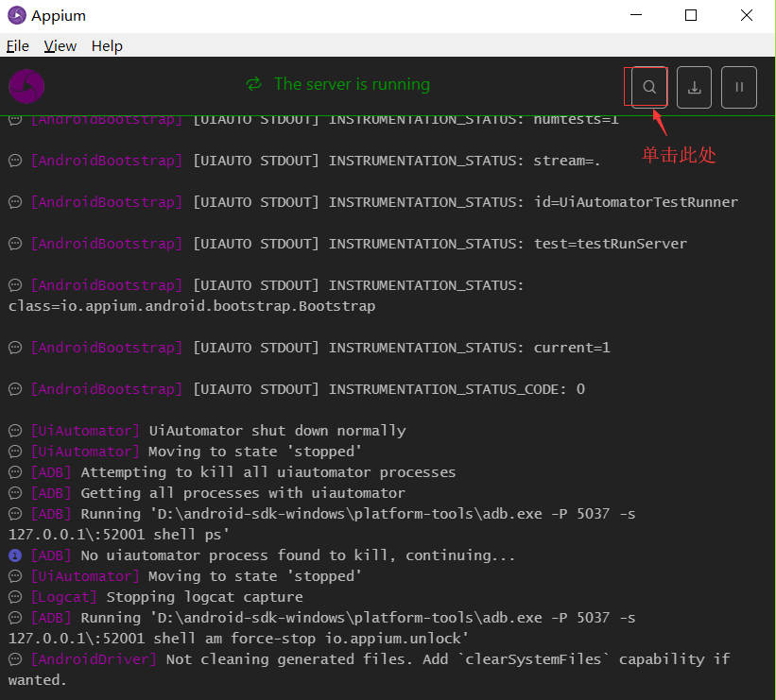The image size is (776, 700).
Task: Click the text '127.0.0.1\:52001 shell ps'
Action: 119,535
